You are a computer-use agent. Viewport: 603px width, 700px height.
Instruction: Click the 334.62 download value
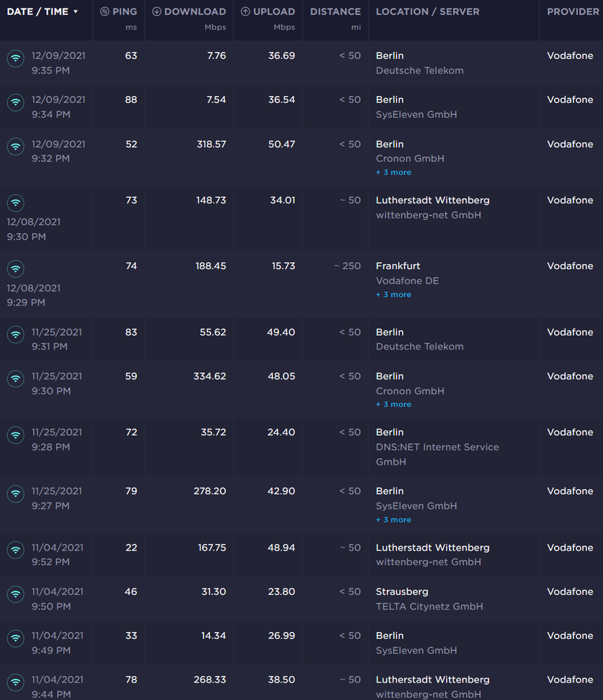coord(210,376)
